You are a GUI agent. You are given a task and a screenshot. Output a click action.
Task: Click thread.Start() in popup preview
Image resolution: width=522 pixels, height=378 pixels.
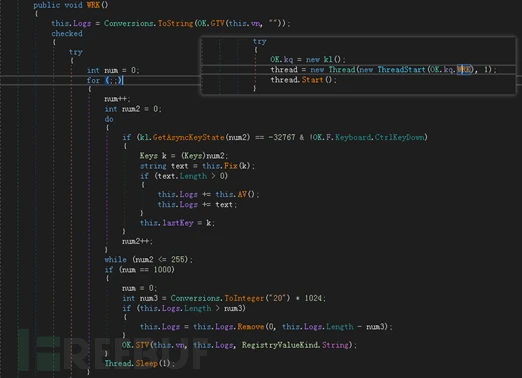[304, 80]
